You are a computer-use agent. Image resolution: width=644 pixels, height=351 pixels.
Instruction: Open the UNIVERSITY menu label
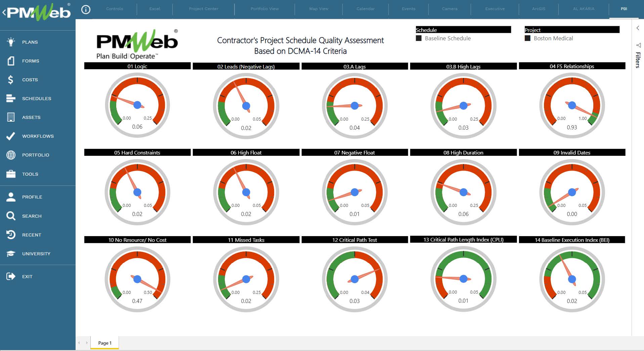(x=36, y=254)
